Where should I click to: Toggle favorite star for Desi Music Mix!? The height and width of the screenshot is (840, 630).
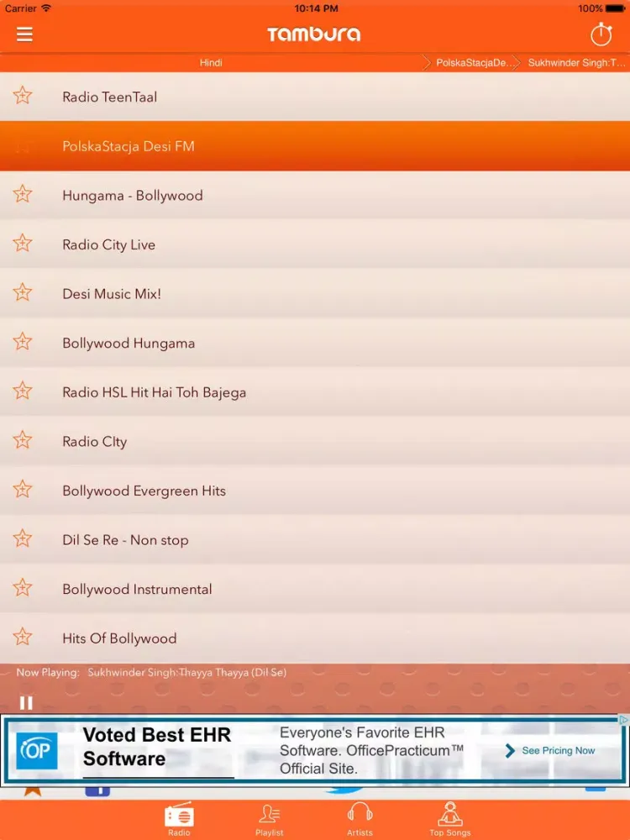click(x=23, y=293)
